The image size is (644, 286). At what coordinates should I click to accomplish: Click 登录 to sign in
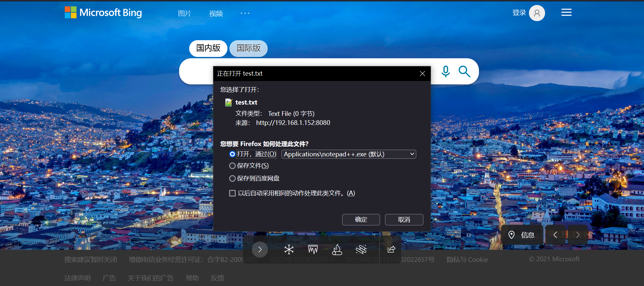pyautogui.click(x=519, y=13)
